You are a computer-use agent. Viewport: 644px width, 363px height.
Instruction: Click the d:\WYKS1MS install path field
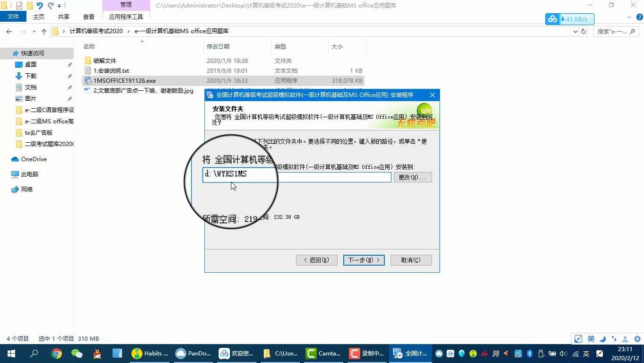tap(297, 177)
